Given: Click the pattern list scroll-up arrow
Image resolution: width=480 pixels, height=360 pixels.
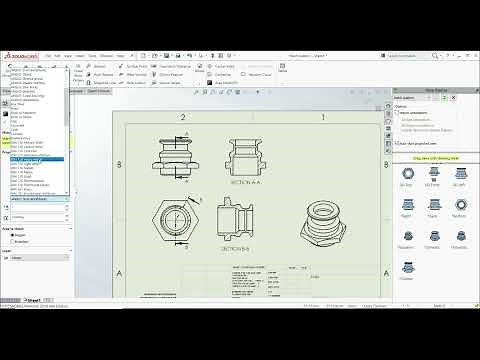Looking at the screenshot, I should coord(66,70).
